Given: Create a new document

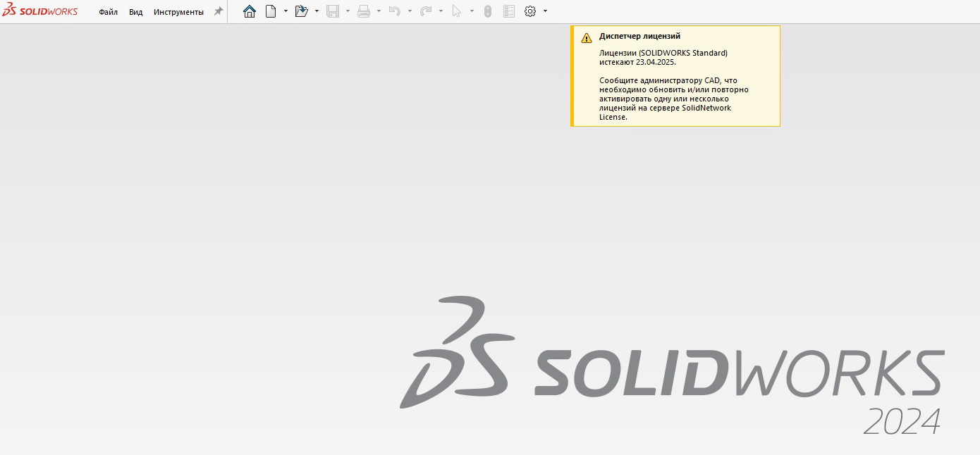Looking at the screenshot, I should tap(270, 12).
